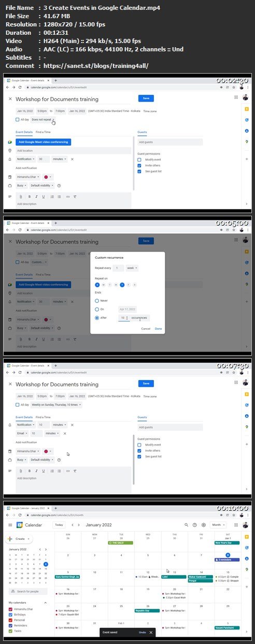Insert bulleted list in 00:02:30 frame description toolbar

coord(60,197)
